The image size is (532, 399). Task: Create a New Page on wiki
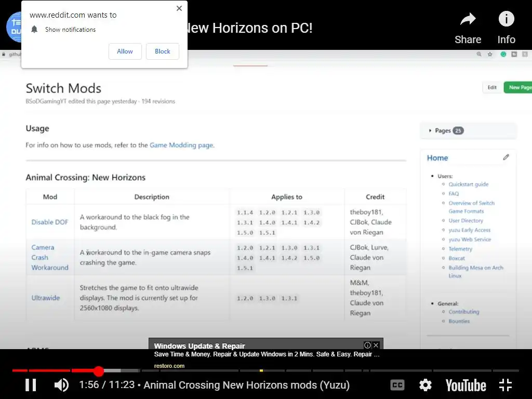518,87
